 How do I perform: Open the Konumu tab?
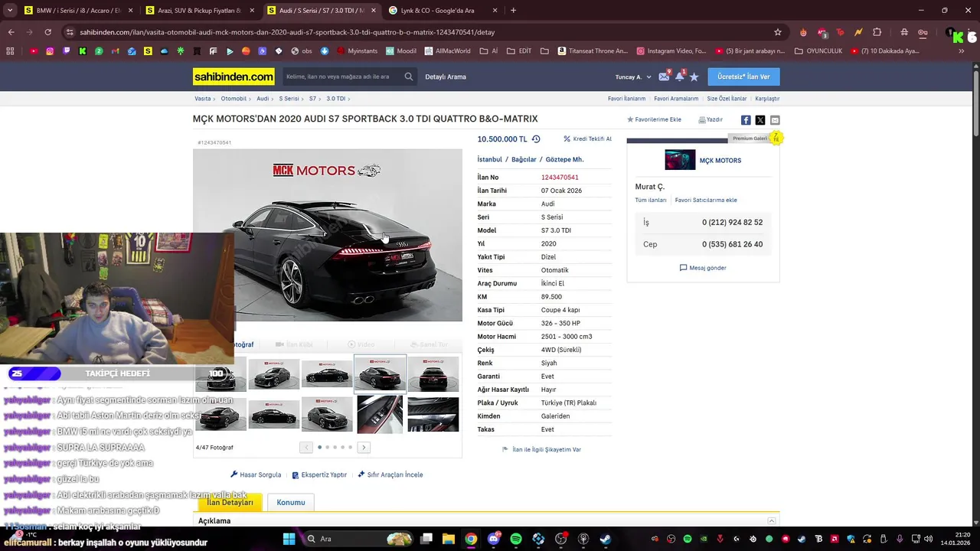291,502
